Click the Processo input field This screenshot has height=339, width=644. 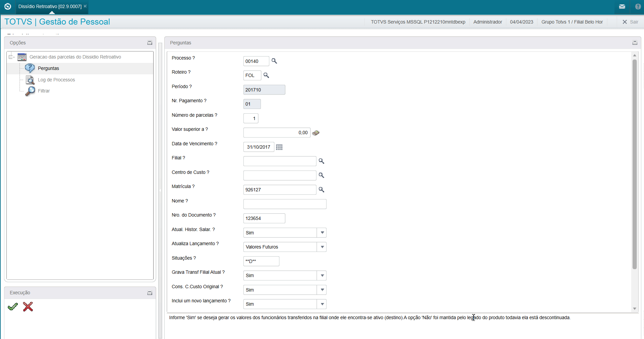tap(256, 61)
